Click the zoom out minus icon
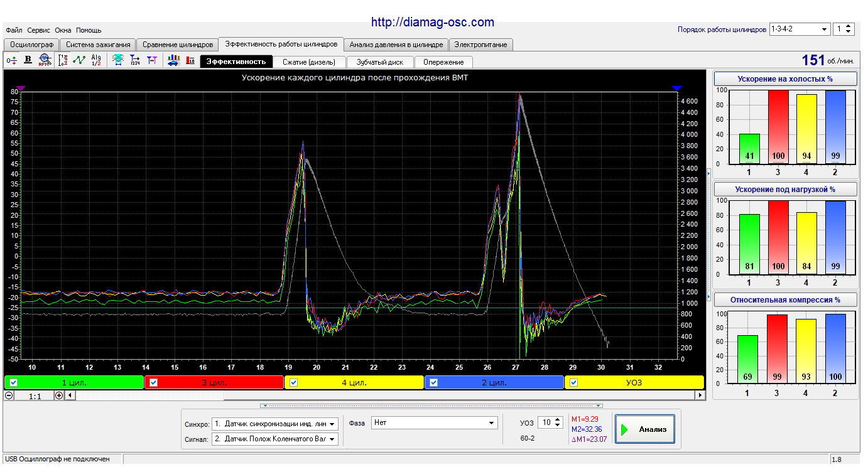The width and height of the screenshot is (868, 467). pyautogui.click(x=9, y=395)
